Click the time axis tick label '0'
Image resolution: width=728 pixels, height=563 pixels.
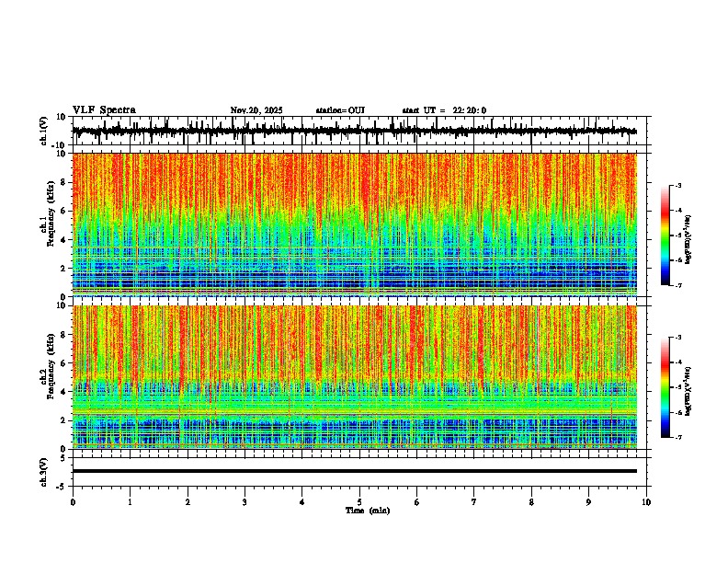(x=73, y=502)
